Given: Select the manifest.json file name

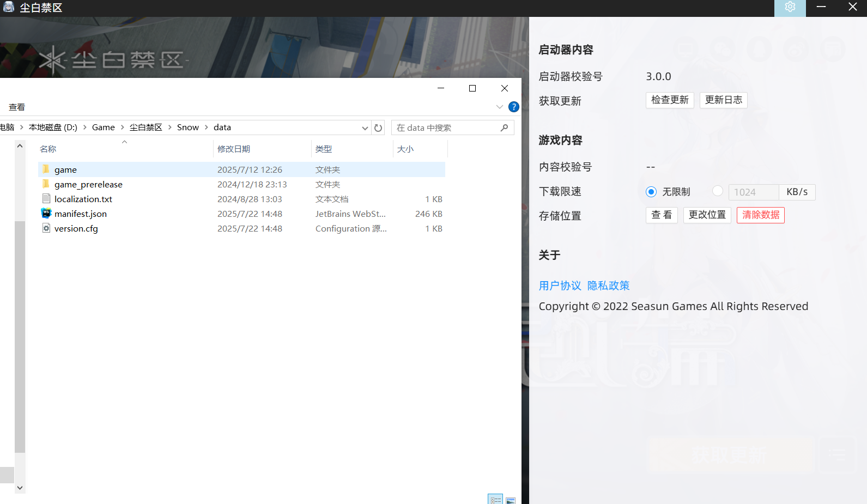Looking at the screenshot, I should [81, 214].
